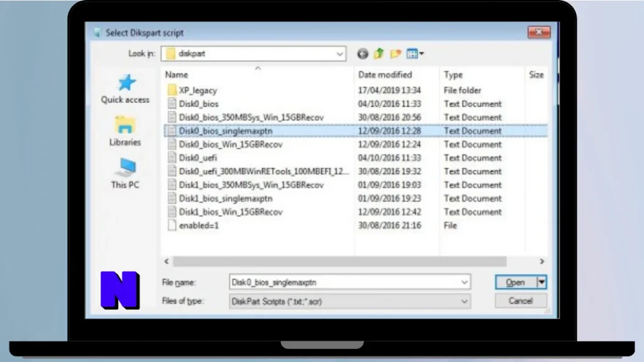Click the horizontal scrollbar thumb
This screenshot has width=644, height=362.
pyautogui.click(x=340, y=261)
